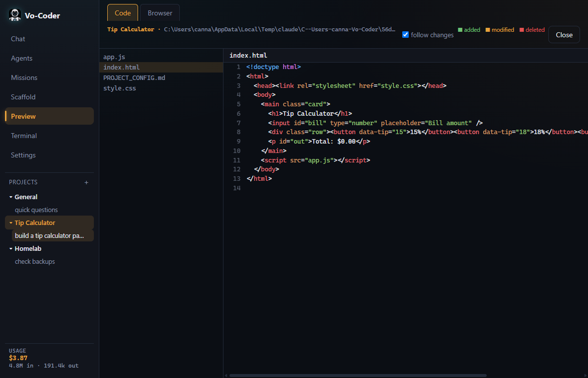Open Settings from the sidebar
Image resolution: width=588 pixels, height=378 pixels.
click(x=50, y=155)
